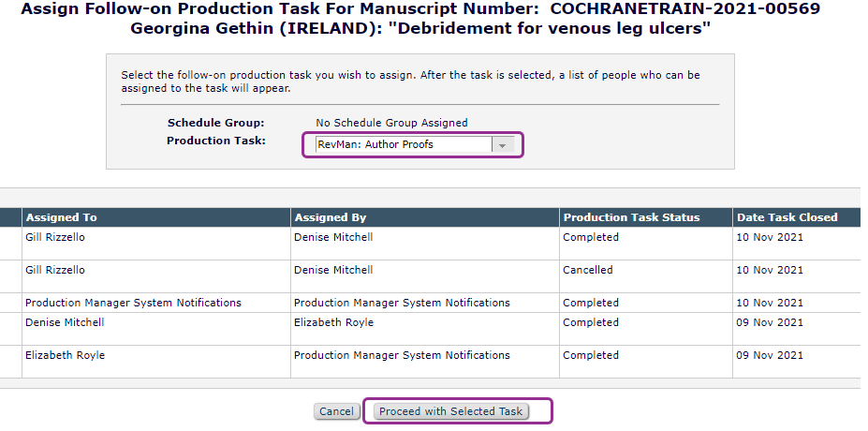Select Gill Rizzello in the Cancelled row
This screenshot has width=868, height=431.
tap(54, 270)
